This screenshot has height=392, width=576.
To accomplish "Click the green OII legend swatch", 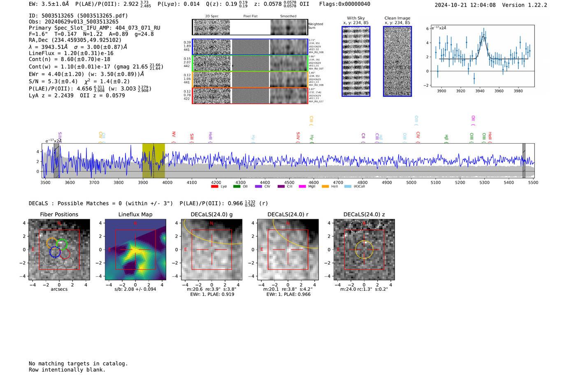I will click(237, 187).
